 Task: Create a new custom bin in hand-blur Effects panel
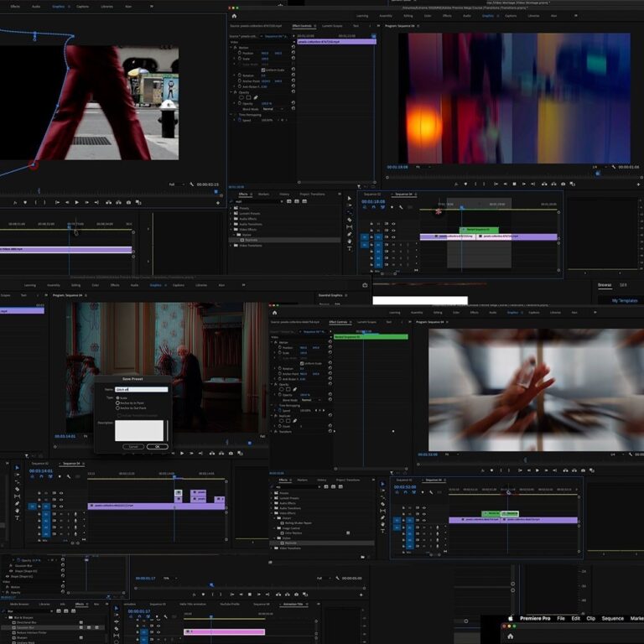[362, 558]
